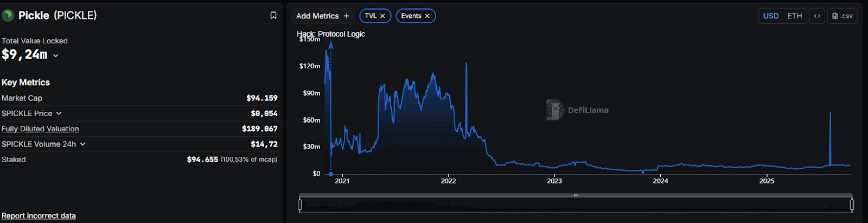Click the $90m y-axis label
Screen dimensions: 868x223
tap(311, 93)
